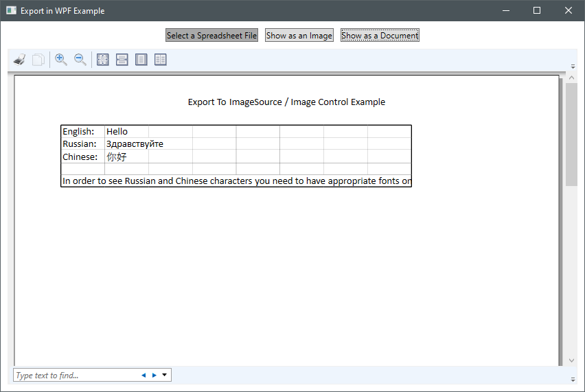
Task: Click the vertical scrollbar down arrow
Action: [x=571, y=360]
